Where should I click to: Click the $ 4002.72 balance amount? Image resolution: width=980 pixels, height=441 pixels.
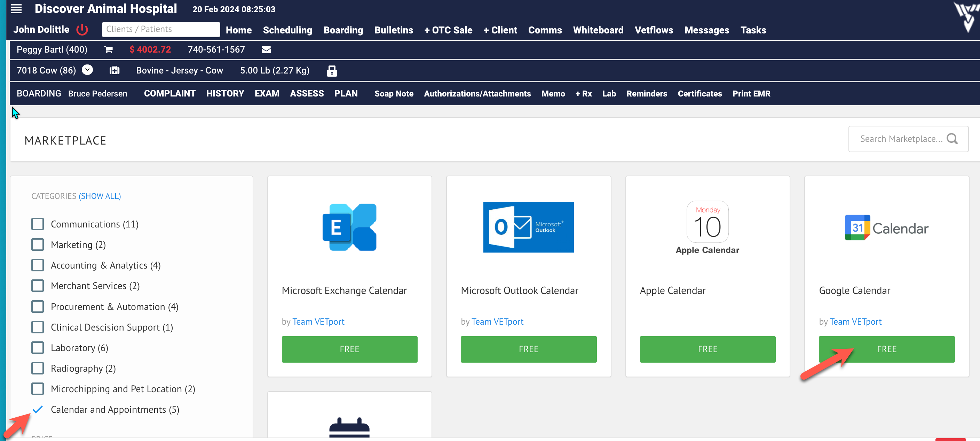(150, 49)
